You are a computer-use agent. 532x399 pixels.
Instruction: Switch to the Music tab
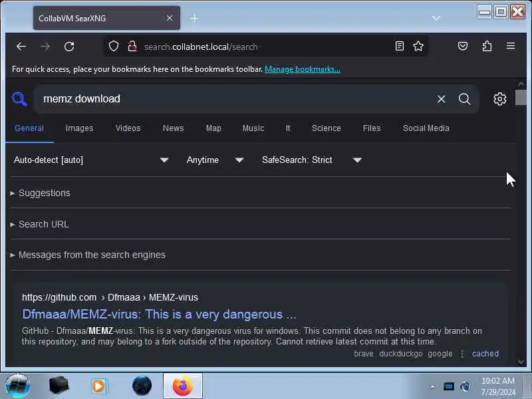[x=253, y=128]
